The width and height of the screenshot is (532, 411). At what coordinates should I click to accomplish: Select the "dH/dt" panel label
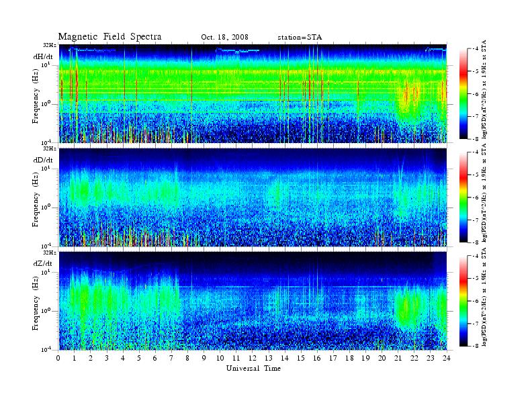[x=43, y=56]
